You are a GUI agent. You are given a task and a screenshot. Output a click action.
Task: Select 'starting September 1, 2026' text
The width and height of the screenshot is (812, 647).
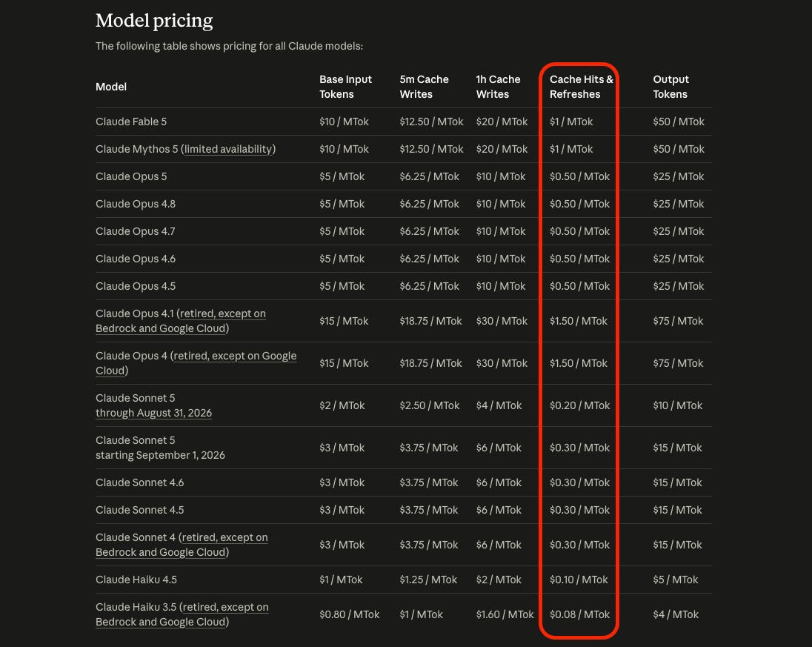coord(161,455)
